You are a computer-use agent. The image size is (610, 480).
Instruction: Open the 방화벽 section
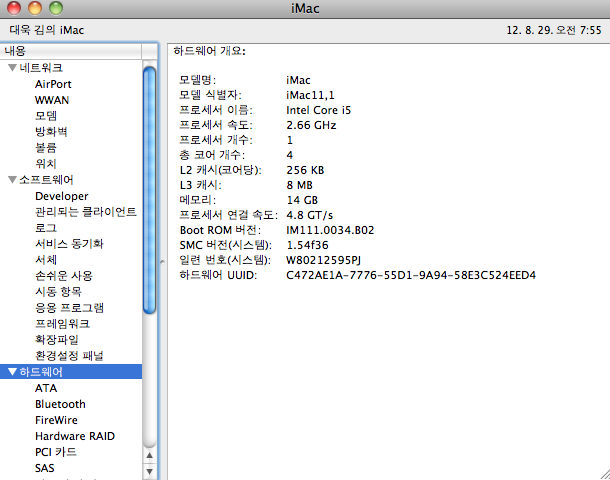[51, 132]
